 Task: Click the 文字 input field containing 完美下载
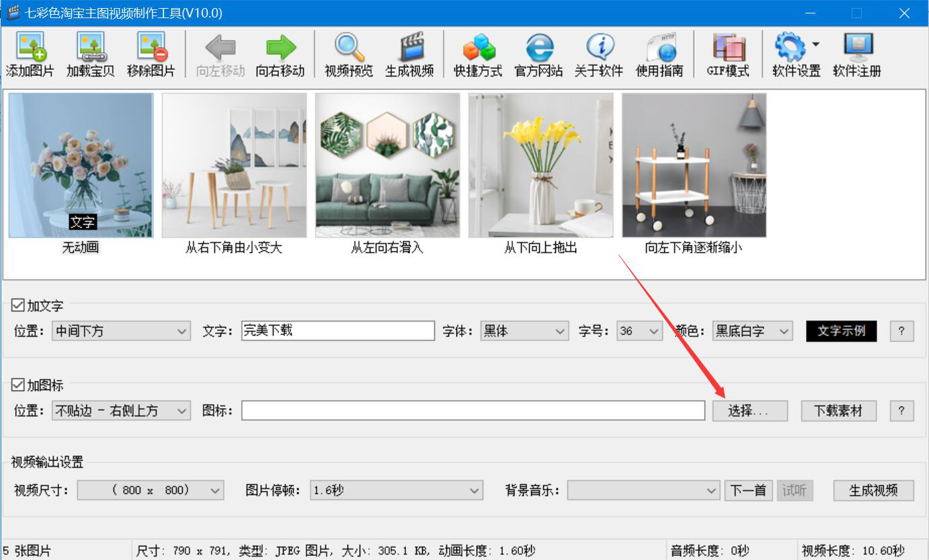(x=338, y=331)
